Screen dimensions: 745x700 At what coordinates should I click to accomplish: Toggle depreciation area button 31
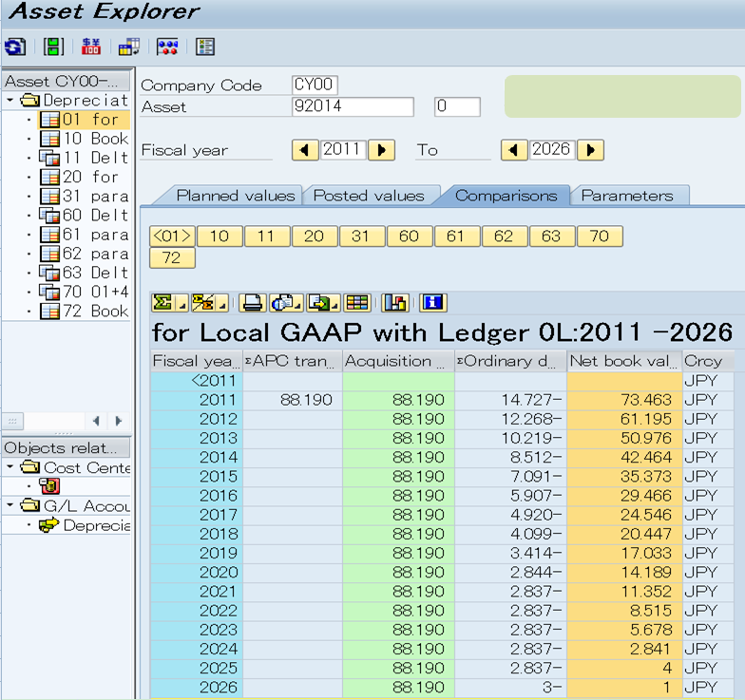click(362, 236)
